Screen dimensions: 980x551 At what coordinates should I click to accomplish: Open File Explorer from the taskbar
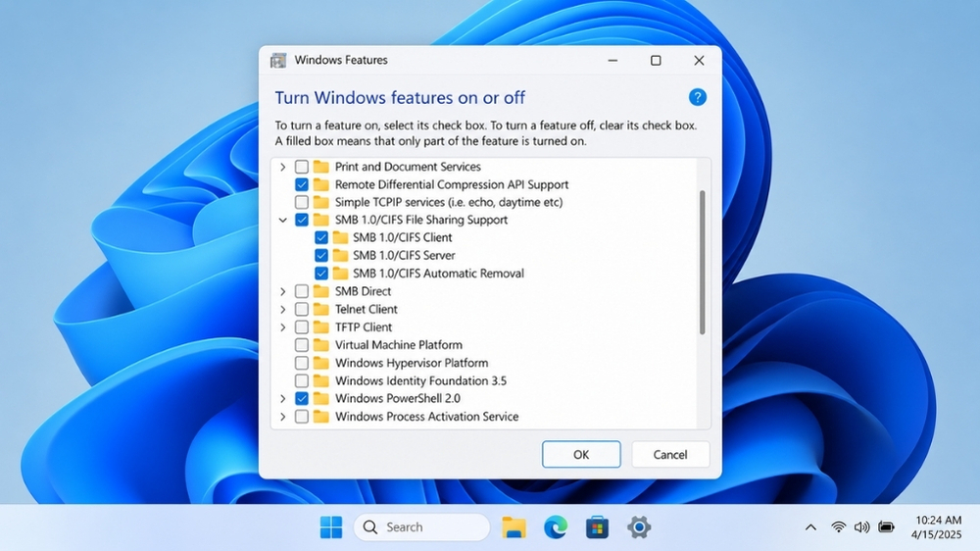[514, 527]
